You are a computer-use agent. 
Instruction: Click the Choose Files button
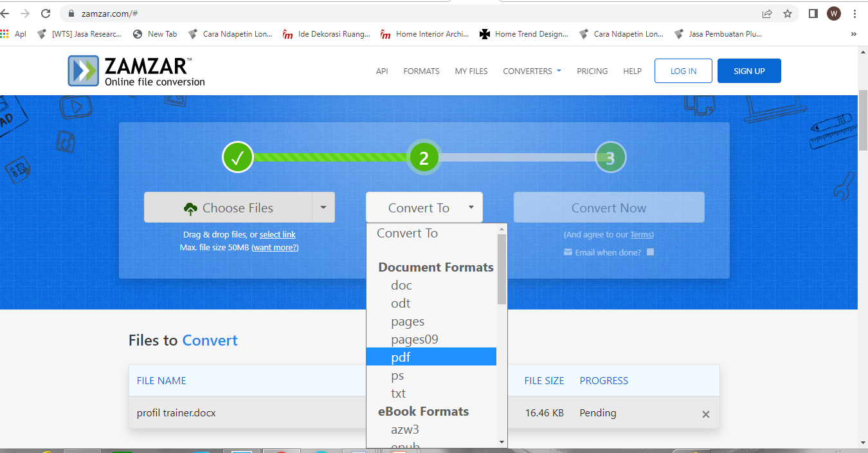pyautogui.click(x=228, y=207)
